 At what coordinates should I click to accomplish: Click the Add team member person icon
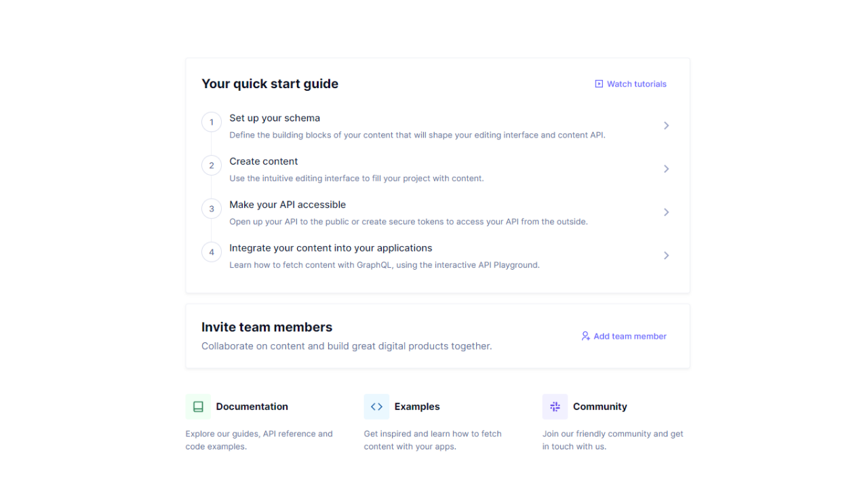[x=585, y=336]
